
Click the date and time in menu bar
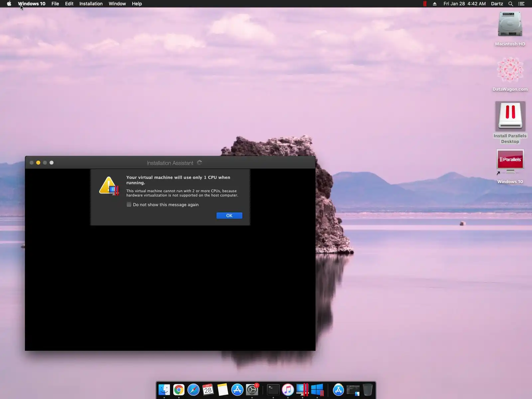coord(465,4)
